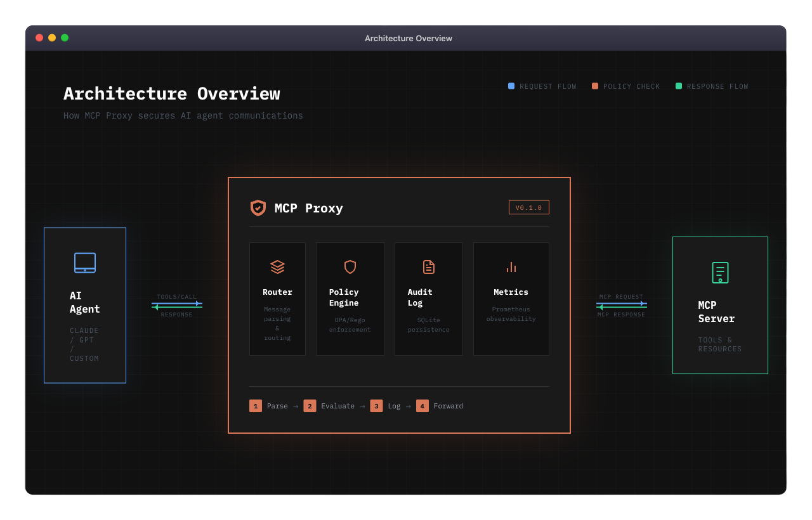Click the RESPONSE label under left arrows
This screenshot has height=520, width=812.
pyautogui.click(x=177, y=315)
